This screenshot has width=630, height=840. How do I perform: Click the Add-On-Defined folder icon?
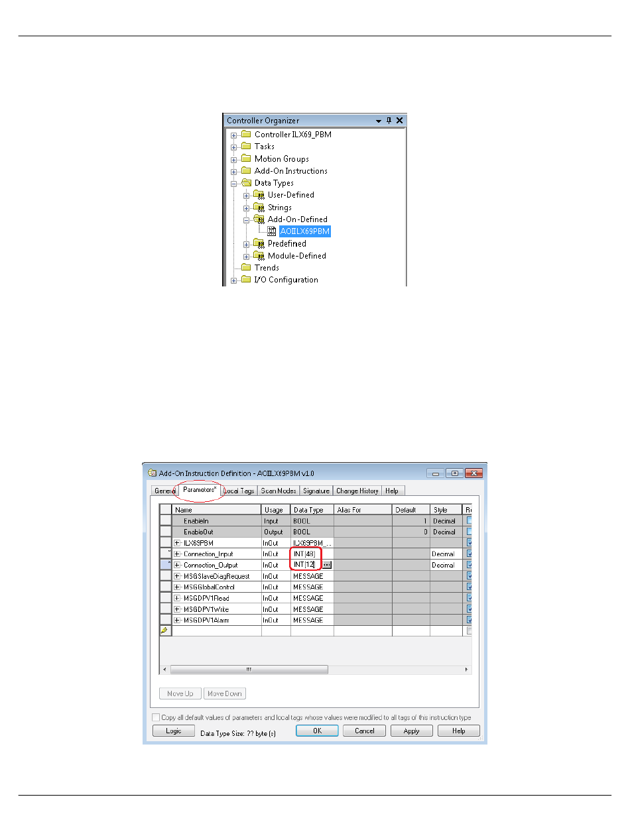(x=259, y=219)
